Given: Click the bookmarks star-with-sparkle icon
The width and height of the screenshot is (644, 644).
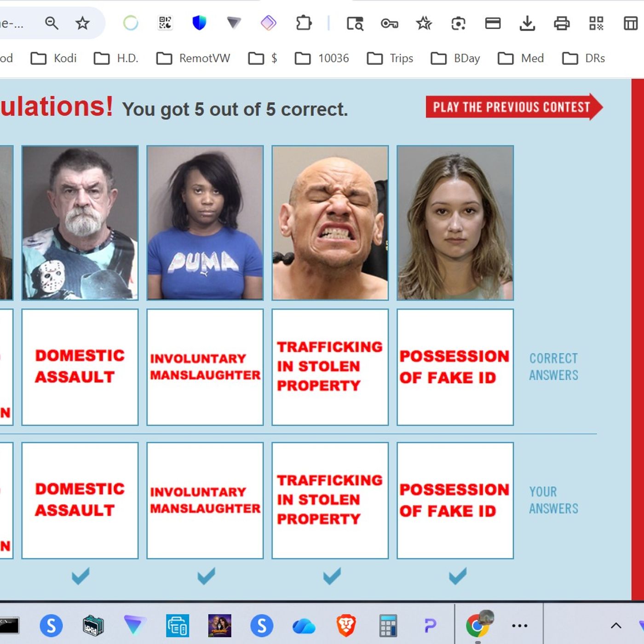Looking at the screenshot, I should point(424,23).
